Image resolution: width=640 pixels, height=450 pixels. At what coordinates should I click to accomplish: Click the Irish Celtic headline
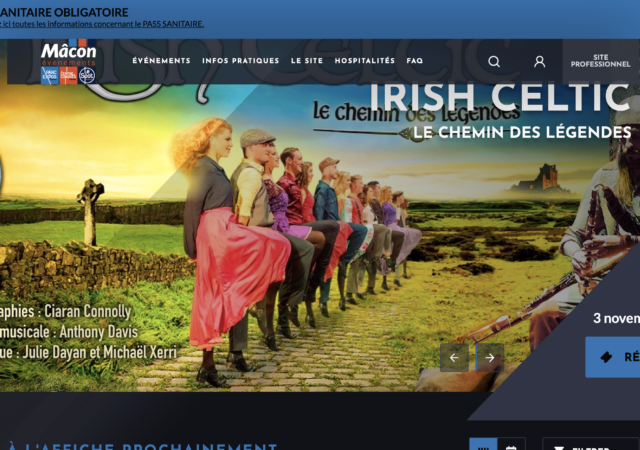click(500, 97)
